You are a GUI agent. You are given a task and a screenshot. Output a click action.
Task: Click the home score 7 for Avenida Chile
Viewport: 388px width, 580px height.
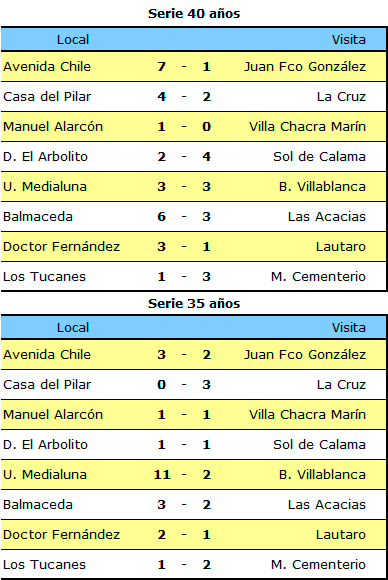point(162,67)
